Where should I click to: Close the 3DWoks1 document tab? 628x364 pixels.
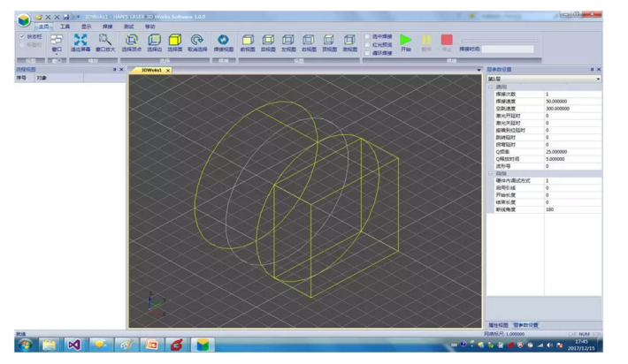pos(168,70)
